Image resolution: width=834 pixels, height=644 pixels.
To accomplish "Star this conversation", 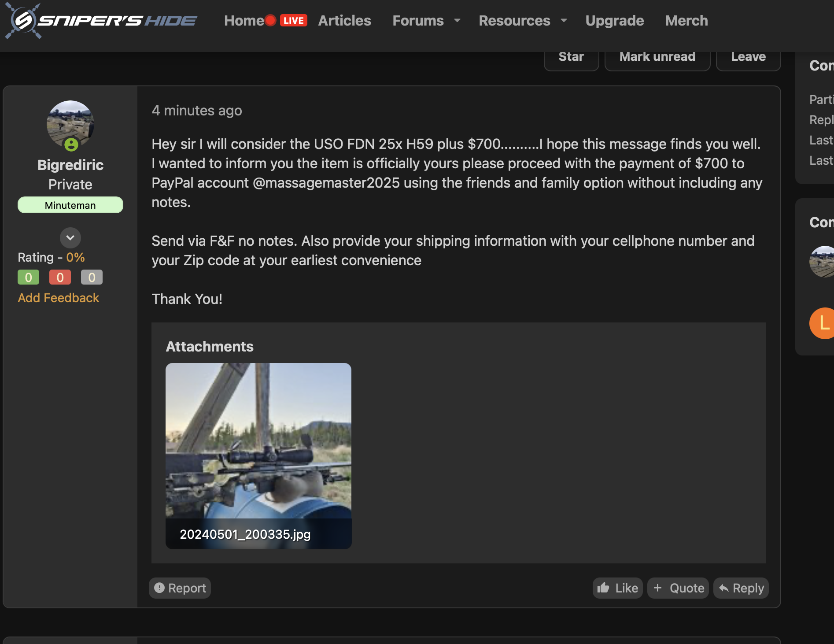I will pos(571,57).
